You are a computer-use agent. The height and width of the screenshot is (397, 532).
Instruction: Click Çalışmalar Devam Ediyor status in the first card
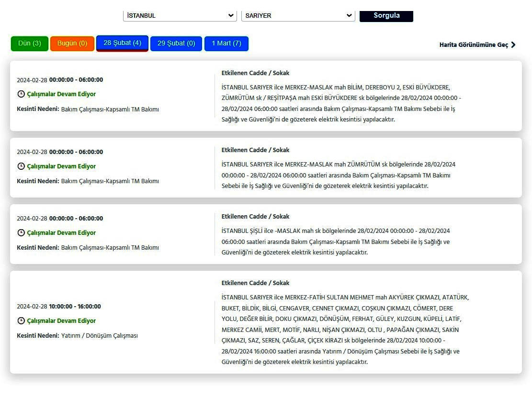(x=61, y=94)
